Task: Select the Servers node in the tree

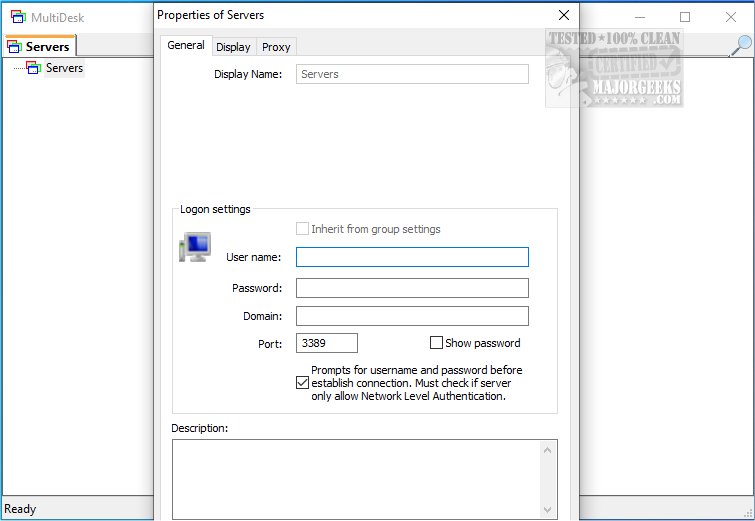Action: click(x=65, y=68)
